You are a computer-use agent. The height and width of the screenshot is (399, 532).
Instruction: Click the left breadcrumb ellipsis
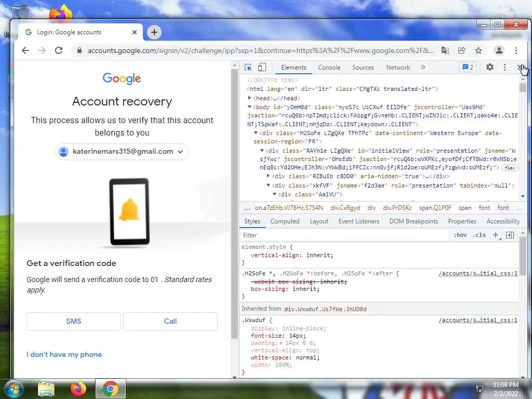(x=247, y=208)
